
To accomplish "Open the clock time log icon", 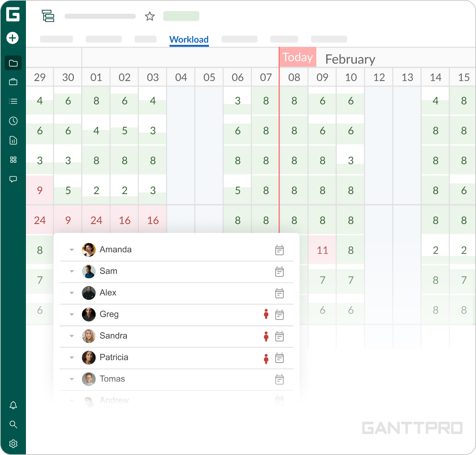I will coord(13,121).
